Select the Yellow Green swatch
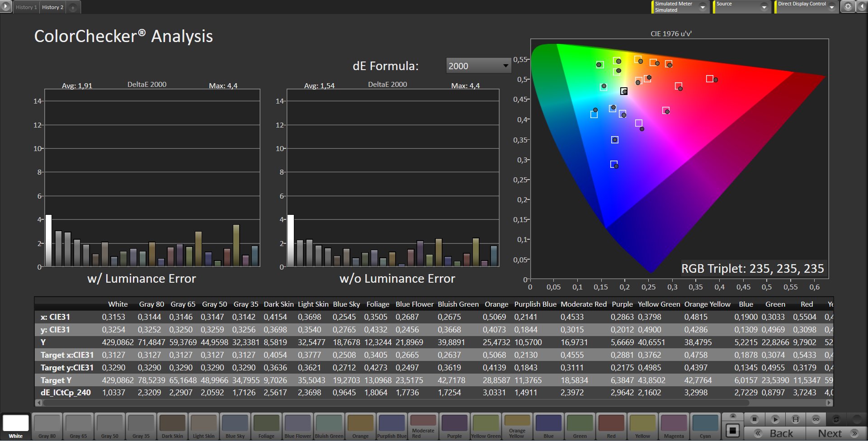Image resolution: width=868 pixels, height=441 pixels. coord(486,426)
